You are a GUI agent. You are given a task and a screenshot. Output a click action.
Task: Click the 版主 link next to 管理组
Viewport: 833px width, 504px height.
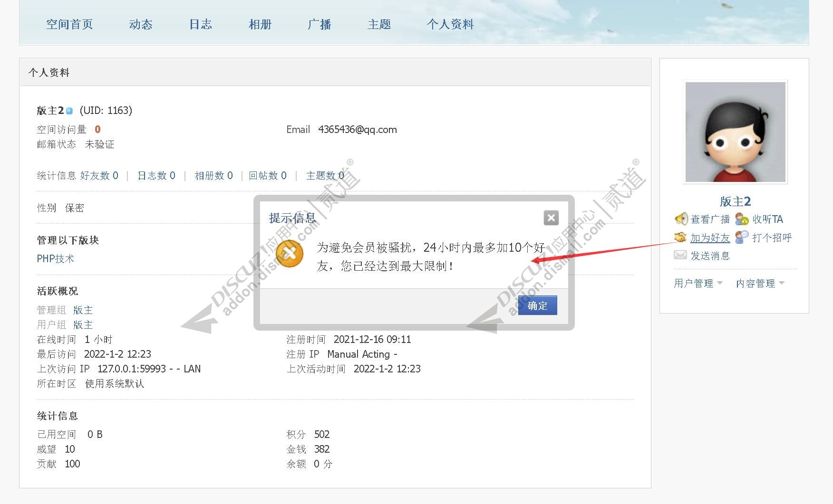point(83,310)
